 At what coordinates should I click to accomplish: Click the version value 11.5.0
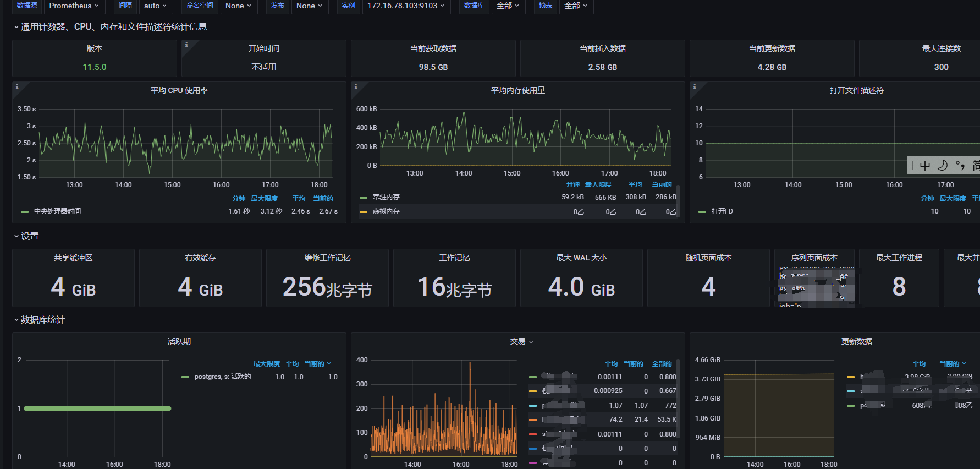point(95,67)
